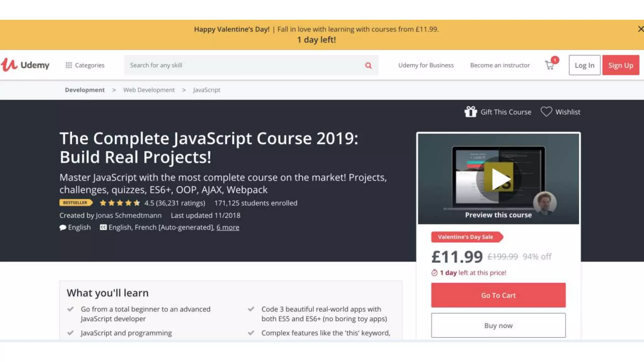Viewport: 644px width, 362px height.
Task: Go to the Web Development breadcrumb
Action: 149,90
